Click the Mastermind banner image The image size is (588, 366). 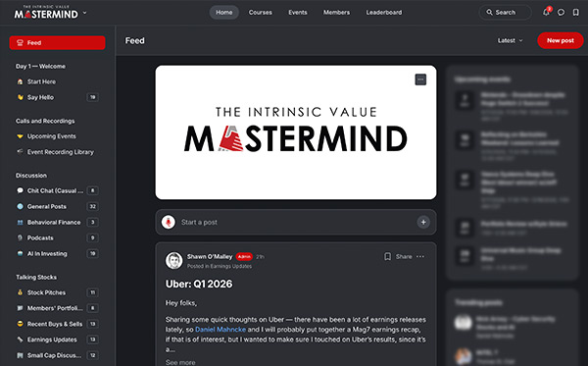pyautogui.click(x=296, y=132)
